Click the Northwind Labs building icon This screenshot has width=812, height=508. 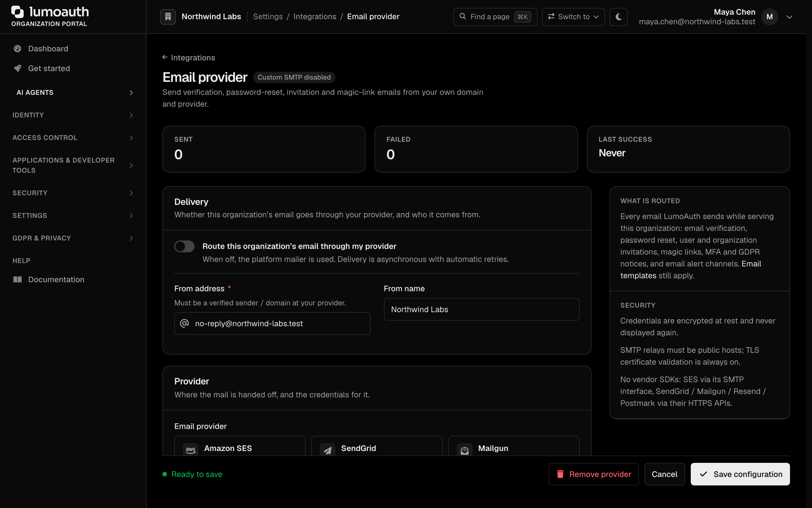pos(168,16)
